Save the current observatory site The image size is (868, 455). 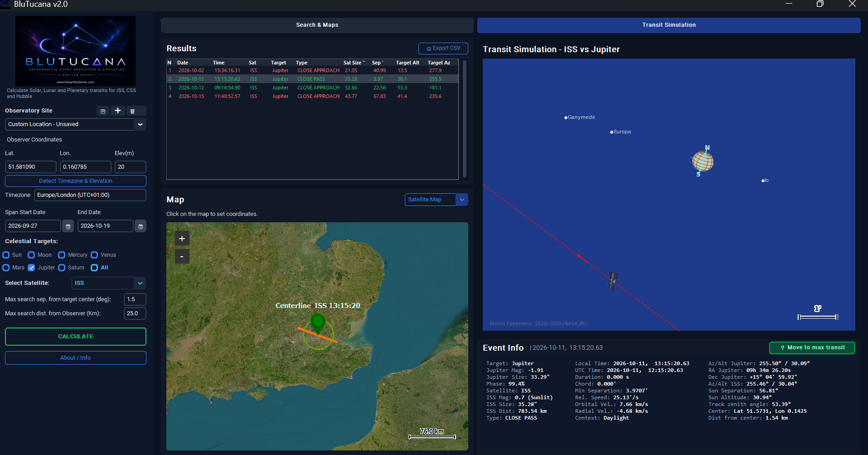click(x=103, y=111)
